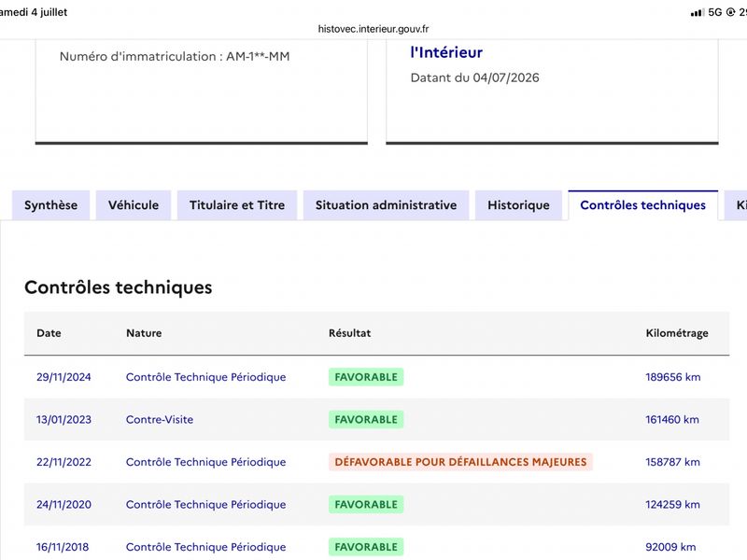
Task: Click the Nature column header
Action: tap(144, 333)
